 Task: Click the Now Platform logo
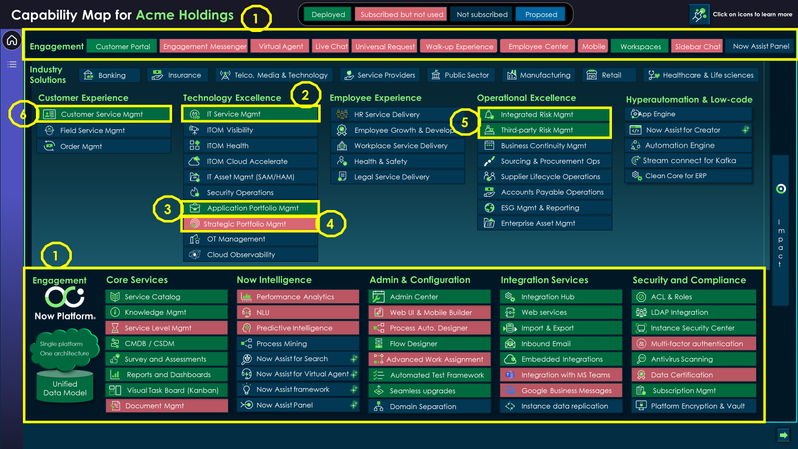click(65, 303)
